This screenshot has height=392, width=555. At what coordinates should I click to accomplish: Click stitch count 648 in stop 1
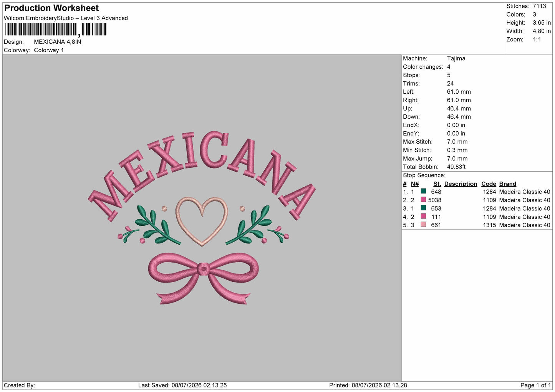[436, 192]
